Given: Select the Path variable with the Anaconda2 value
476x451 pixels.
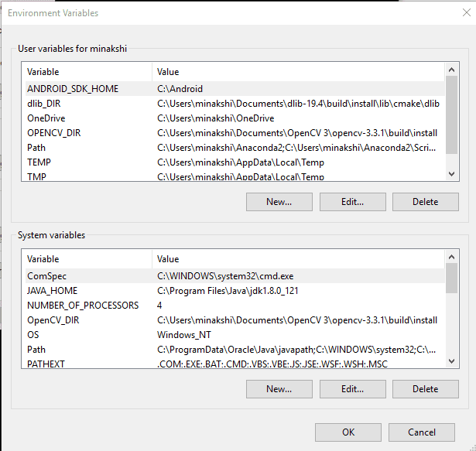Looking at the screenshot, I should click(235, 148).
